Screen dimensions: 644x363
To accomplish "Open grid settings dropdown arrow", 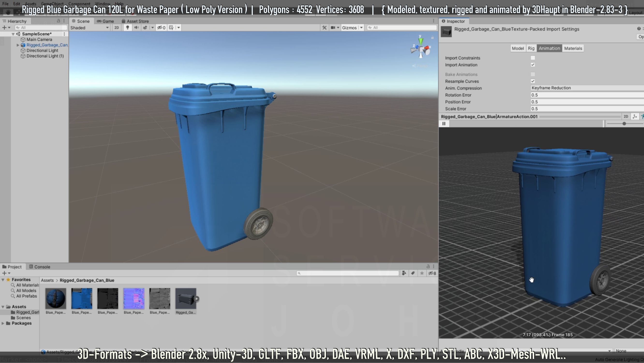I will [178, 28].
